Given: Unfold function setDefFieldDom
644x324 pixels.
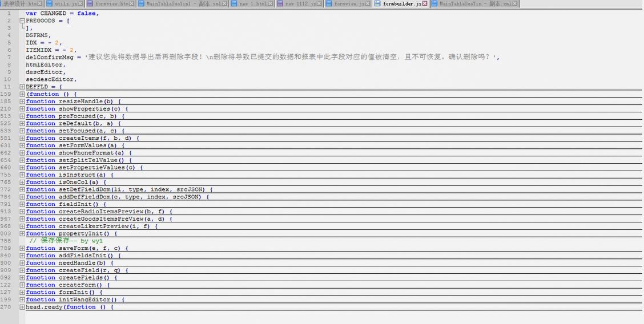Looking at the screenshot, I should point(22,189).
